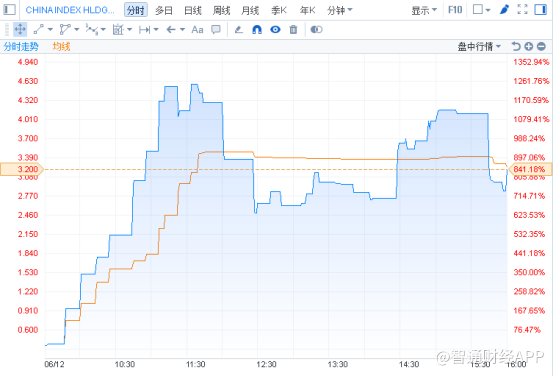The height and width of the screenshot is (376, 554).
Task: Select the range ruler tool
Action: point(144,30)
